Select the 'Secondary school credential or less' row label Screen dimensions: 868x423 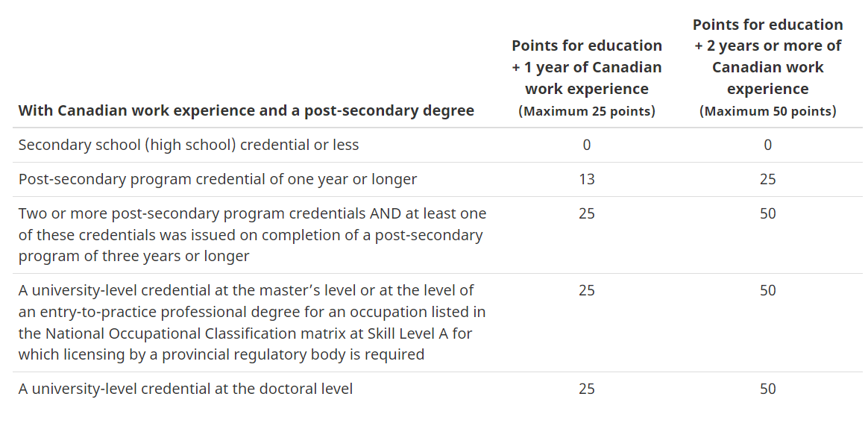189,145
